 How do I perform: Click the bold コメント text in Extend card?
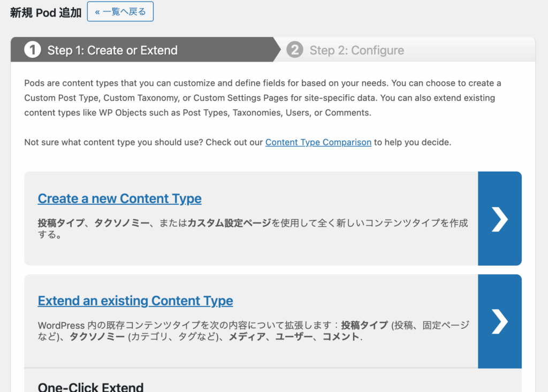pos(341,337)
